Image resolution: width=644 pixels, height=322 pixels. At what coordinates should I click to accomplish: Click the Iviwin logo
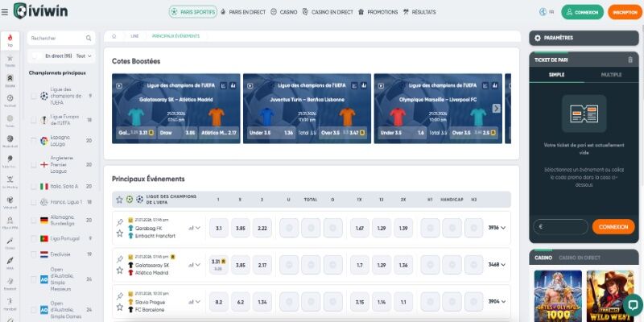click(x=41, y=11)
